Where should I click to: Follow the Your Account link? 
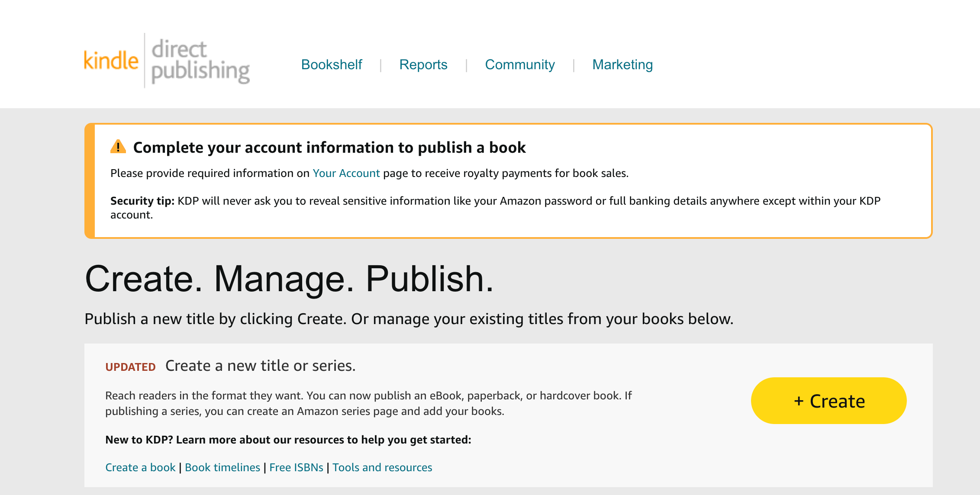pyautogui.click(x=346, y=173)
